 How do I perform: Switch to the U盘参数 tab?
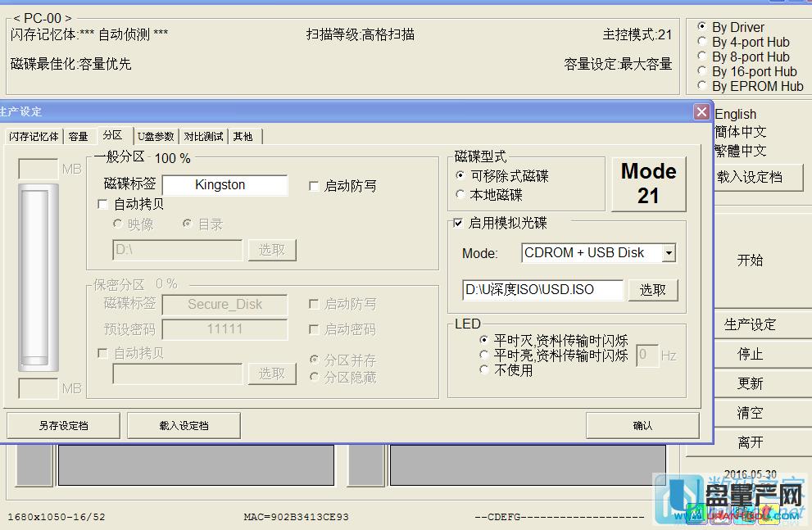click(156, 136)
